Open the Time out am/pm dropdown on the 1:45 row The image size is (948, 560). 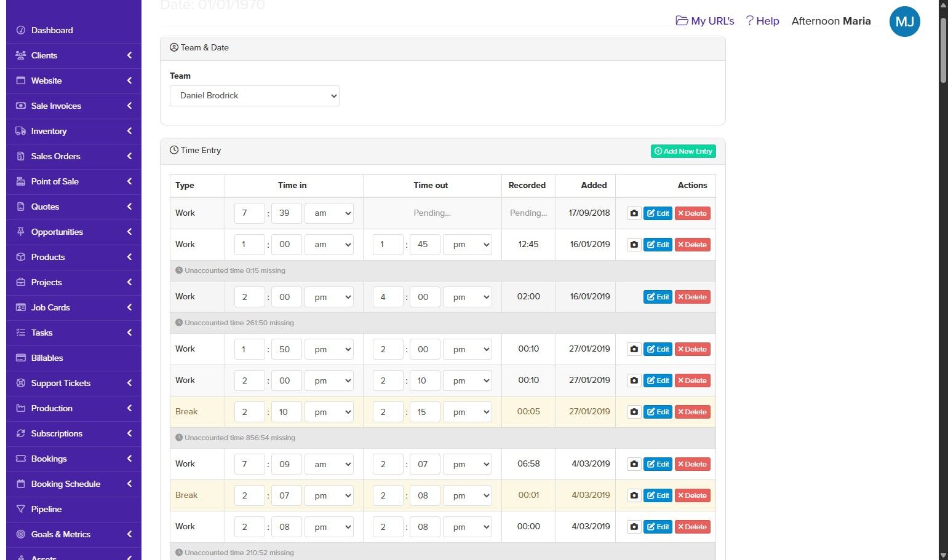(x=468, y=245)
